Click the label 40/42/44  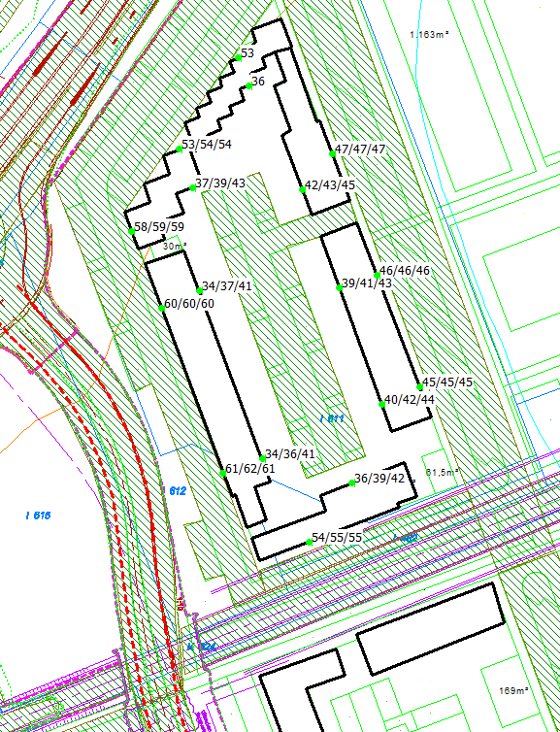coord(410,400)
